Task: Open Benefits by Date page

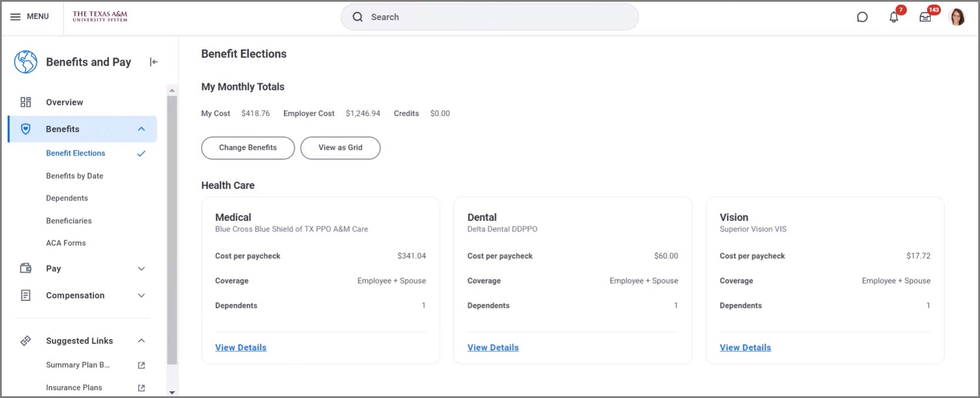Action: pos(75,176)
